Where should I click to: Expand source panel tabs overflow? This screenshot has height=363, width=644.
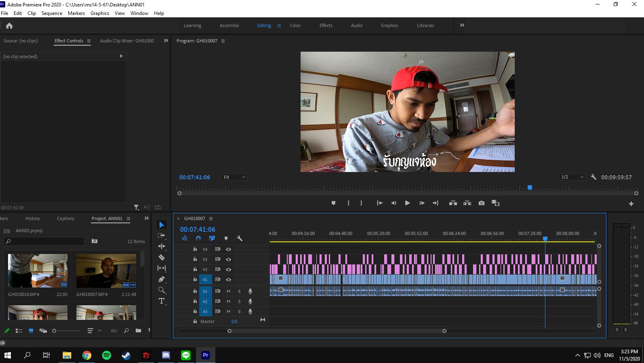click(x=166, y=40)
